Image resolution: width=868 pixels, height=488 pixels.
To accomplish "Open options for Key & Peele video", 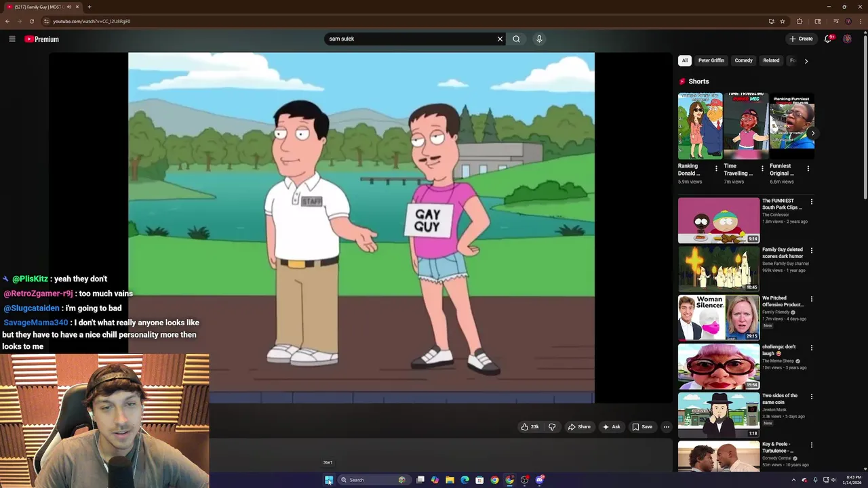I will (x=811, y=445).
